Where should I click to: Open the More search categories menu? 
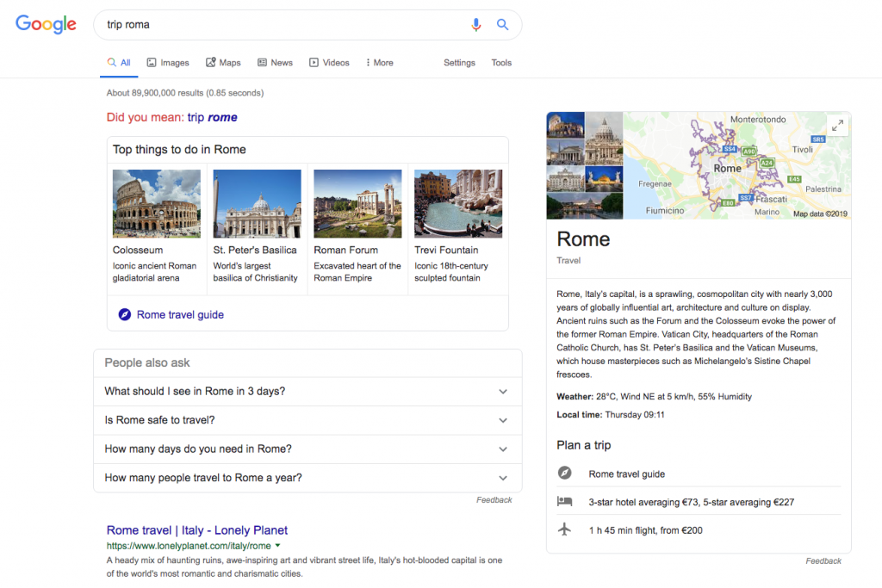(380, 62)
